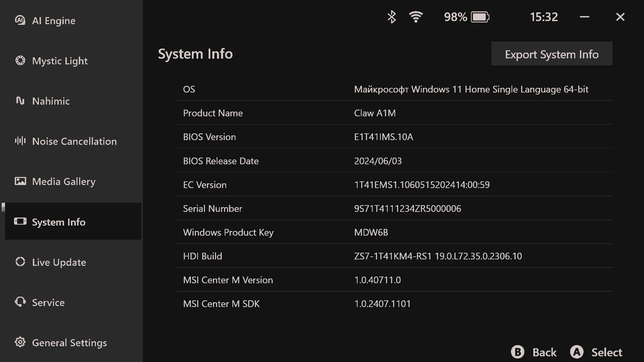Click the Windows Product Key label
Screen dimensions: 644x362
coord(228,232)
